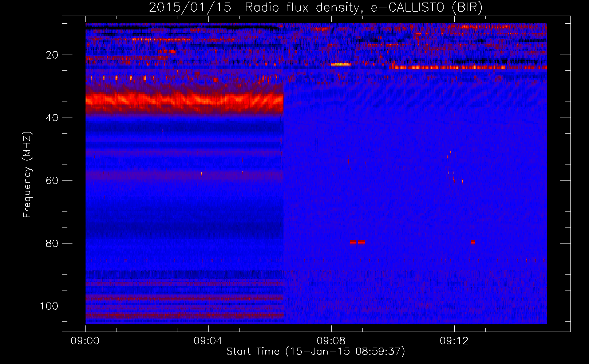Click the "20" frequency tick label
589x364 pixels.
pos(52,55)
